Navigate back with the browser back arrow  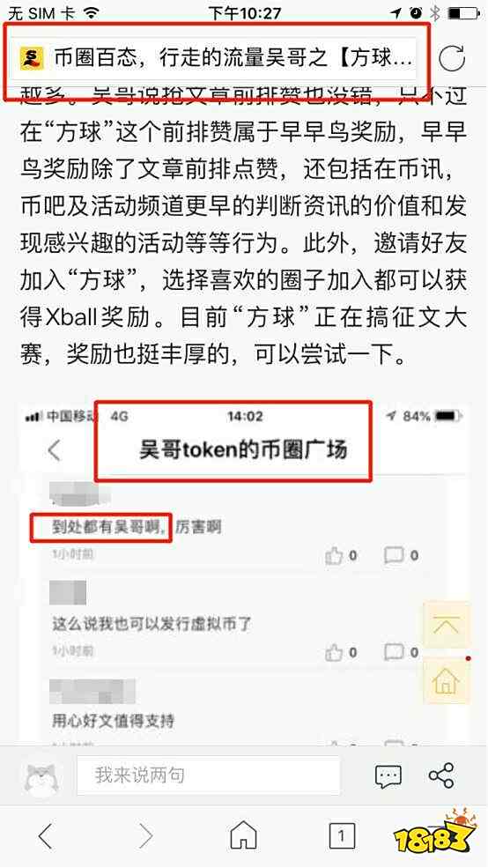point(46,835)
